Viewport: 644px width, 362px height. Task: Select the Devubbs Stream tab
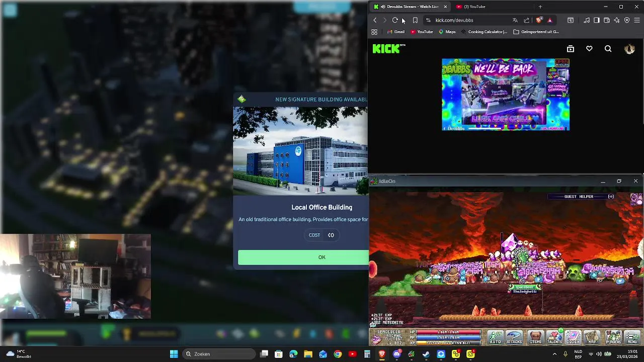[410, 7]
